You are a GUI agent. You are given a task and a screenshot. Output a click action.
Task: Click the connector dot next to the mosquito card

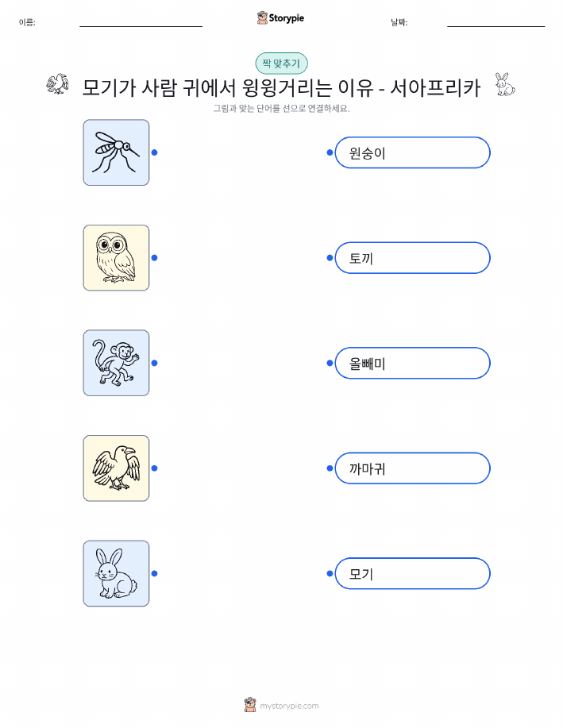(154, 152)
